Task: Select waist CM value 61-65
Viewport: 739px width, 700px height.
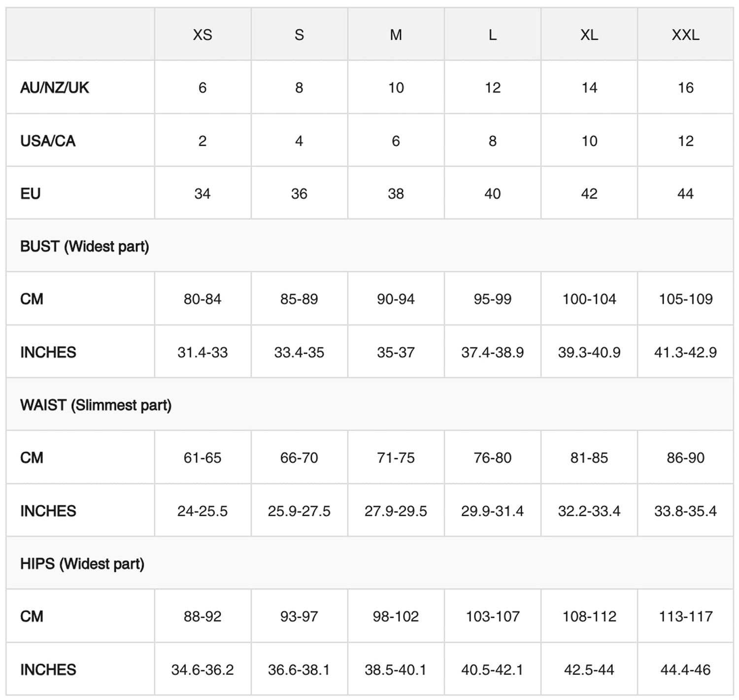Action: coord(202,458)
